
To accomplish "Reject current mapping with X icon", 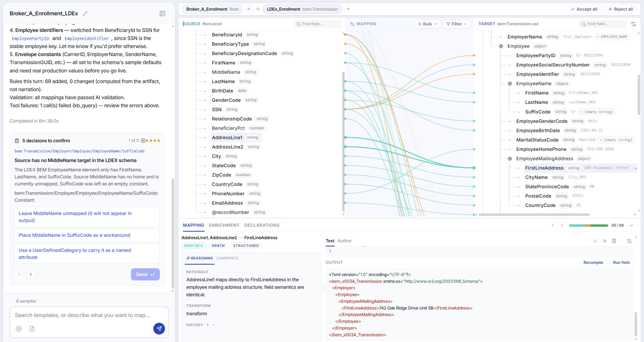I will point(604,241).
